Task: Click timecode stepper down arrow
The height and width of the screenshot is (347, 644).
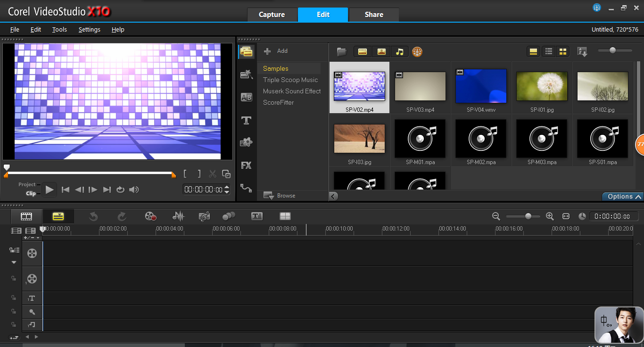Action: click(227, 192)
